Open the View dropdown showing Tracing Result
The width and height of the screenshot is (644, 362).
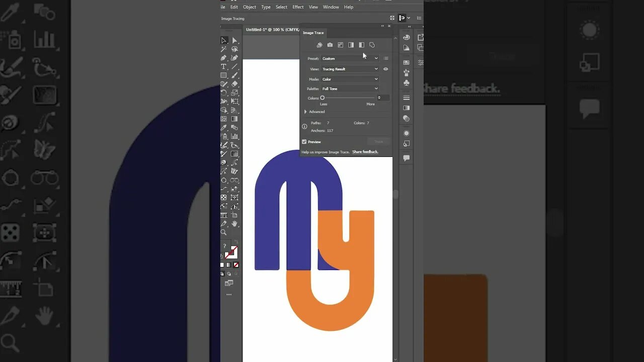[x=350, y=69]
